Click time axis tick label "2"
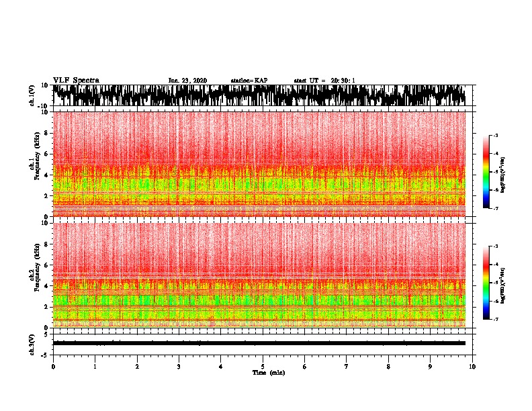Viewport: 532px width, 411px height. click(x=137, y=367)
